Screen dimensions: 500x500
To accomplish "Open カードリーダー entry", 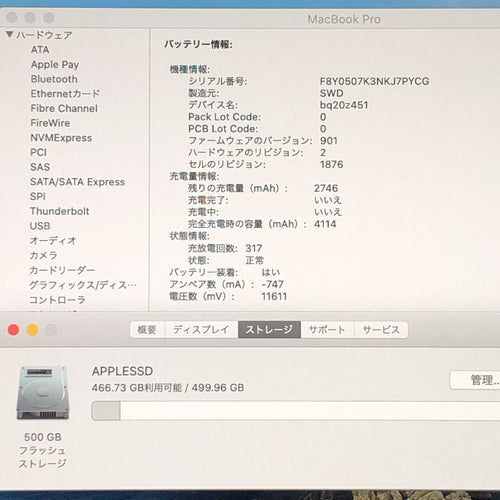I will point(62,270).
